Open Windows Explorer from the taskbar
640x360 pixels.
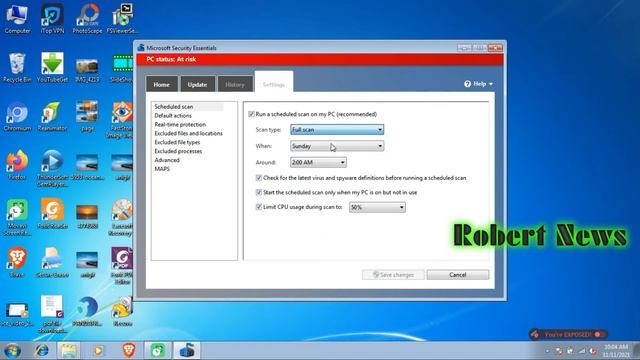tap(69, 351)
